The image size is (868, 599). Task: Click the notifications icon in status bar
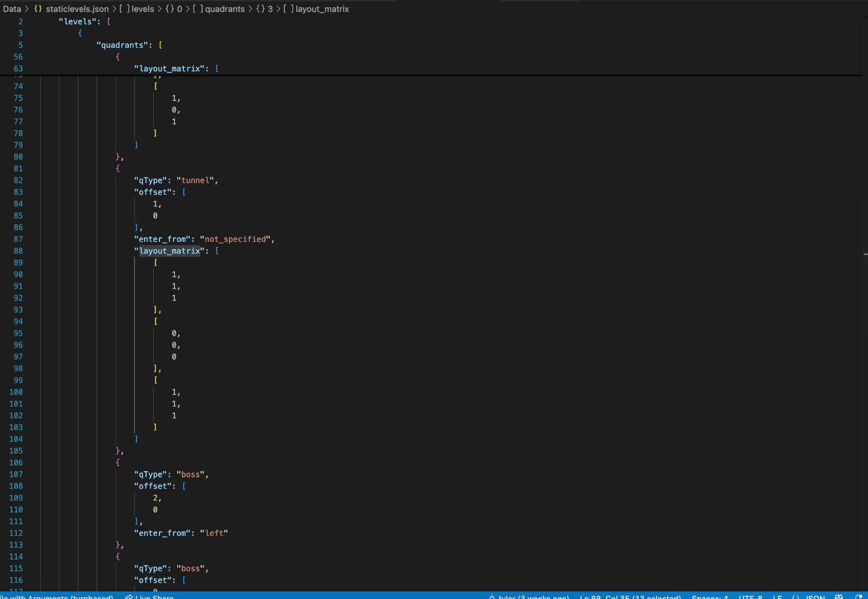point(859,596)
